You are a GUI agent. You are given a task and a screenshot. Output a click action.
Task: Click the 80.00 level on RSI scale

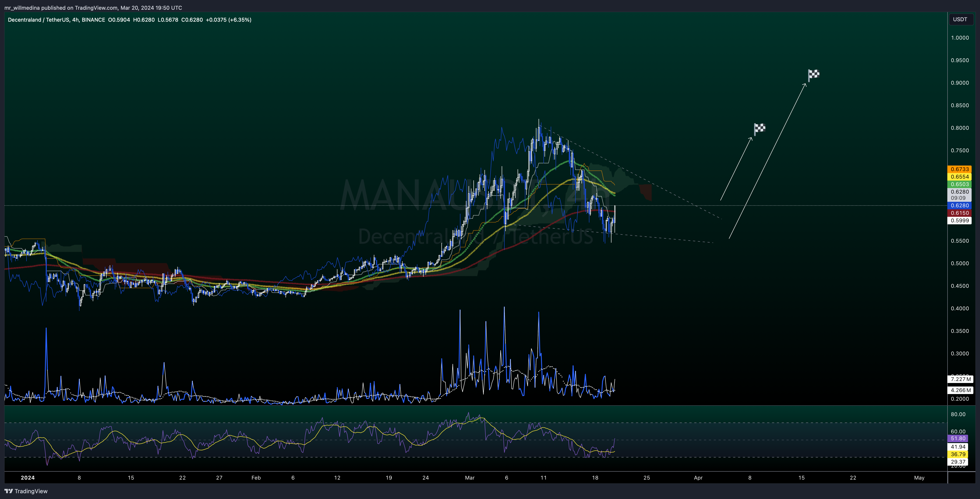[958, 415]
